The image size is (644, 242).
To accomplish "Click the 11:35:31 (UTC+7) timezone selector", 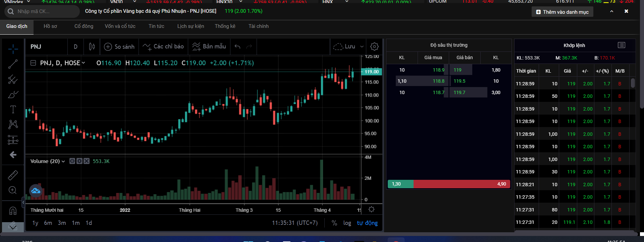I will (x=295, y=223).
